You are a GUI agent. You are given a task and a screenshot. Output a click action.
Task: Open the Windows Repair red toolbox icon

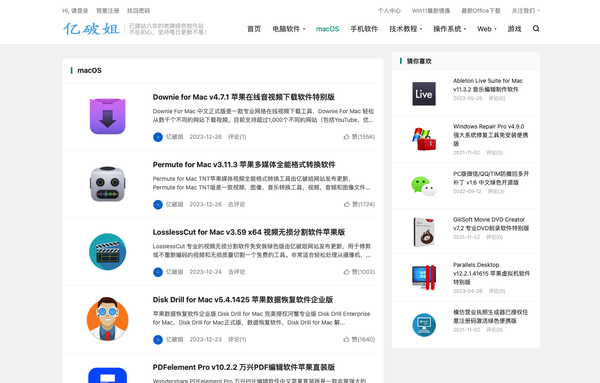pos(424,139)
